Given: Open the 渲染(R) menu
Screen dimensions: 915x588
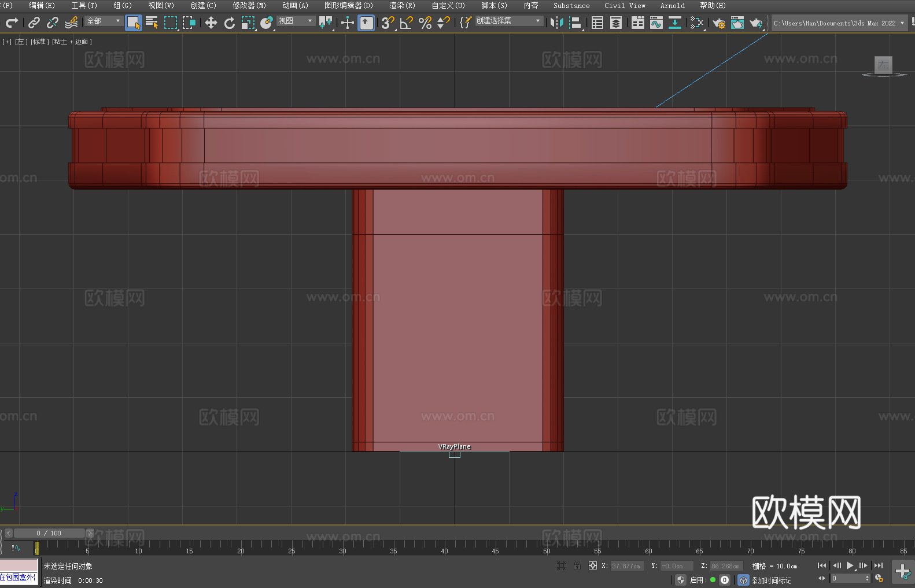Looking at the screenshot, I should tap(403, 5).
